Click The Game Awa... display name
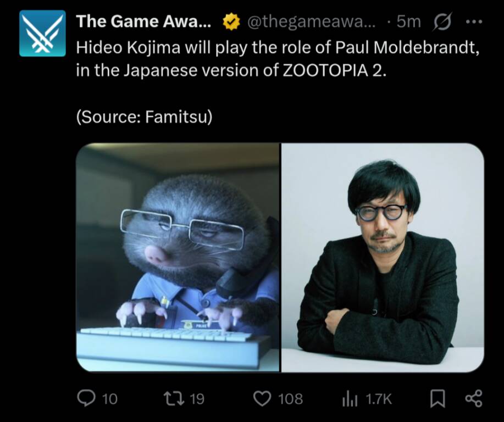 tap(143, 21)
